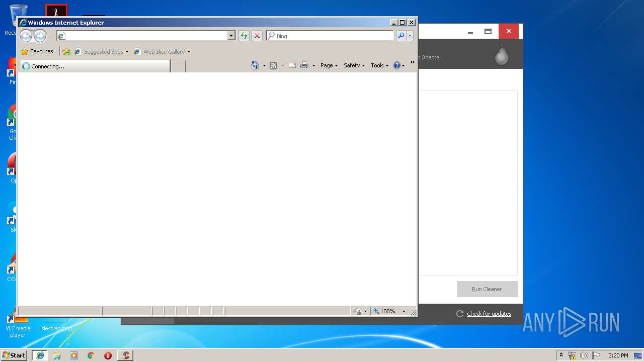Maximize the background cleaner window
The height and width of the screenshot is (362, 644).
[x=488, y=31]
